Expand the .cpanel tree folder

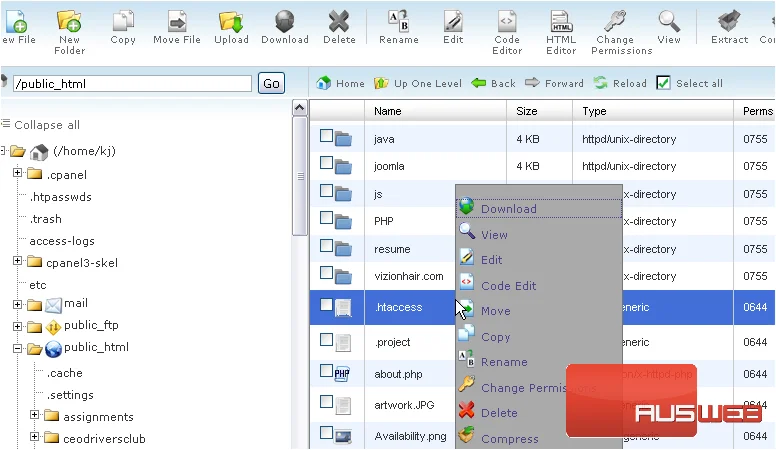tap(17, 173)
